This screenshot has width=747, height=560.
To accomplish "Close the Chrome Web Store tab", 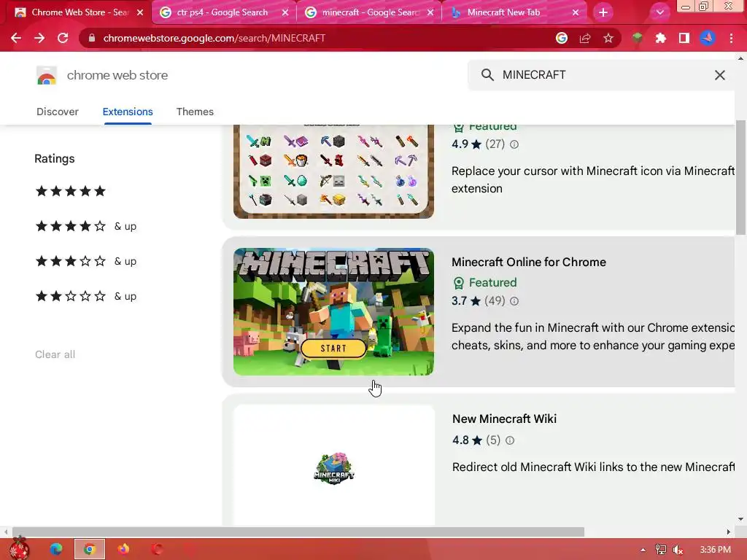I will pyautogui.click(x=140, y=12).
